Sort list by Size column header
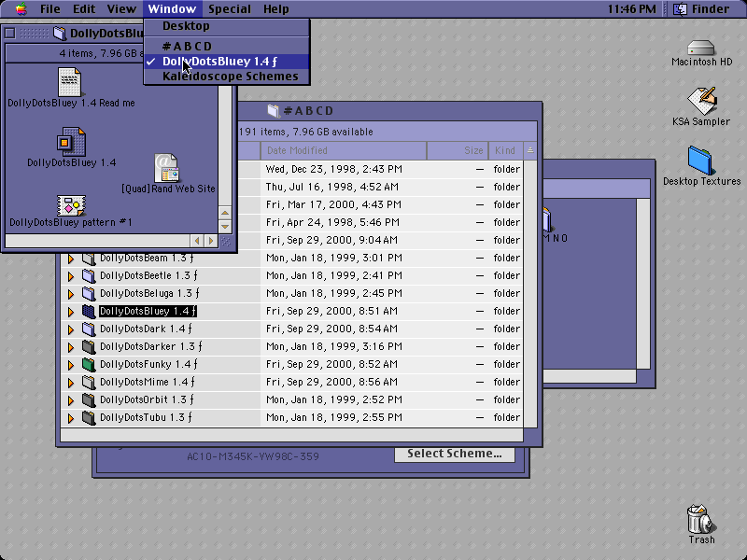 point(458,150)
